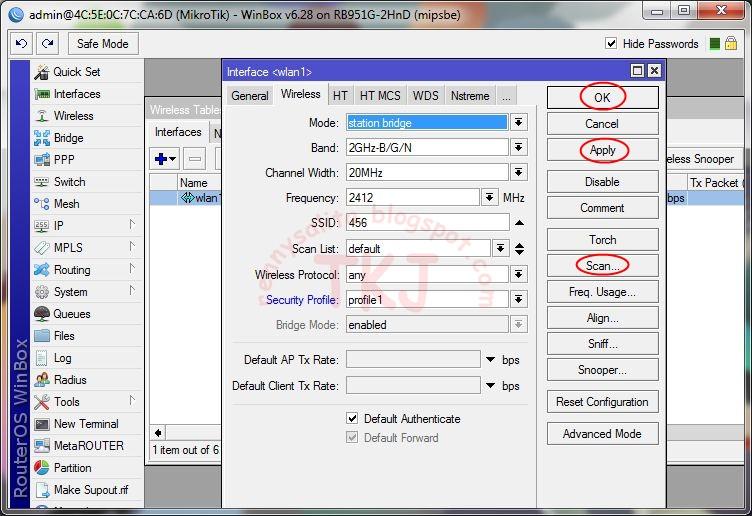This screenshot has width=752, height=516.
Task: Switch to the HT tab
Action: [340, 95]
